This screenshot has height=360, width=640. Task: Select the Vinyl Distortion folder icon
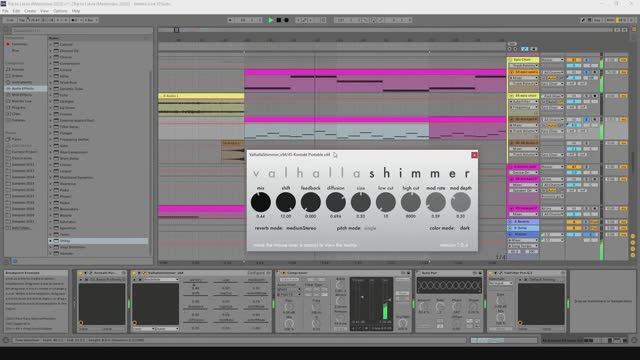pyautogui.click(x=56, y=247)
